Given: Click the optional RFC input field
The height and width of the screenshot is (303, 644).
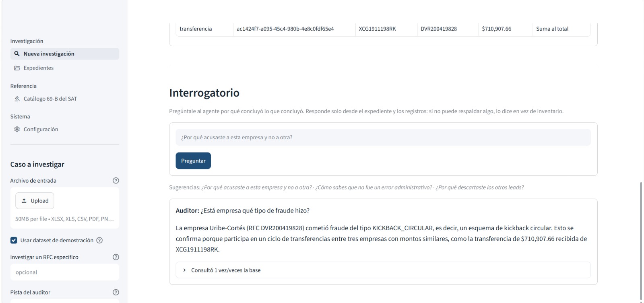Looking at the screenshot, I should coord(64,272).
